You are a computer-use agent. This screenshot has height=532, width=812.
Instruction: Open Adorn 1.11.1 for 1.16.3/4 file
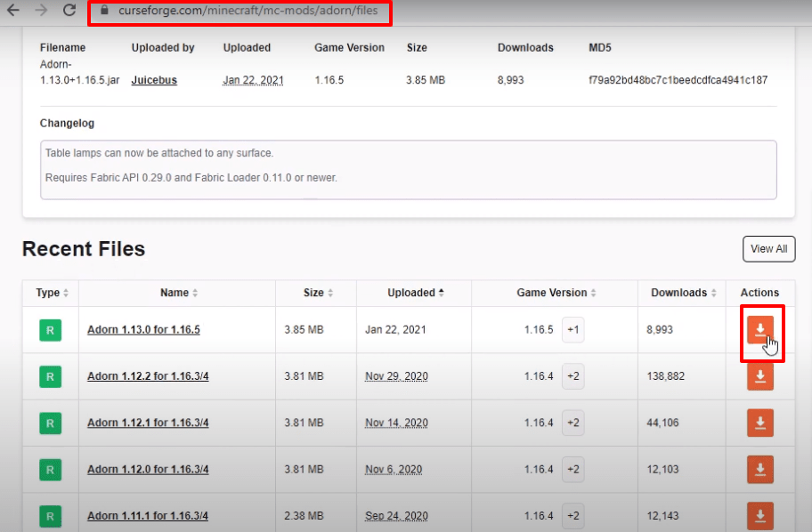pyautogui.click(x=148, y=516)
